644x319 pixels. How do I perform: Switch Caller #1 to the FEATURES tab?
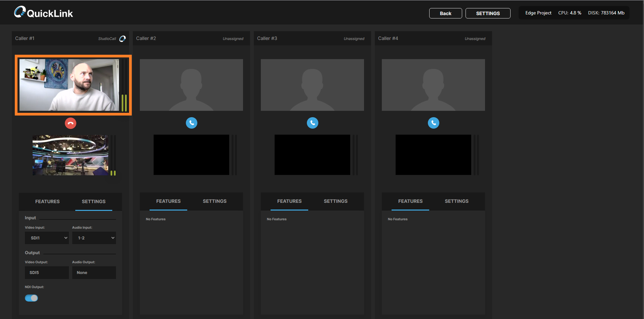(47, 201)
